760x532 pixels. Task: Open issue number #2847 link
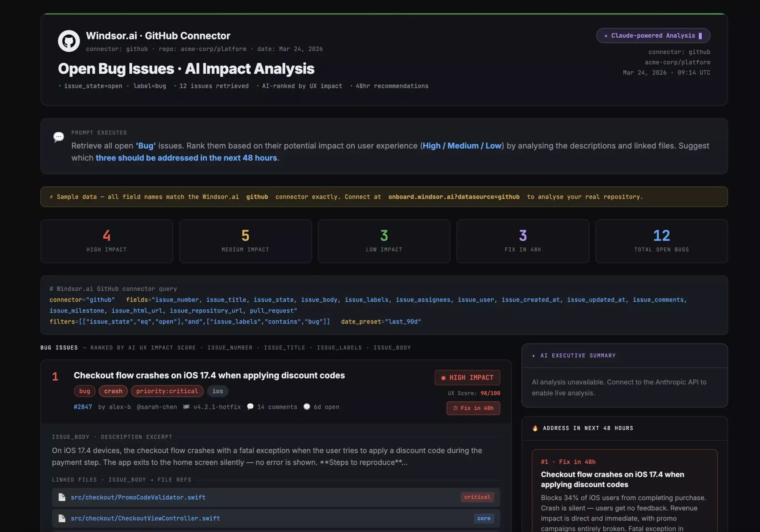coord(83,407)
